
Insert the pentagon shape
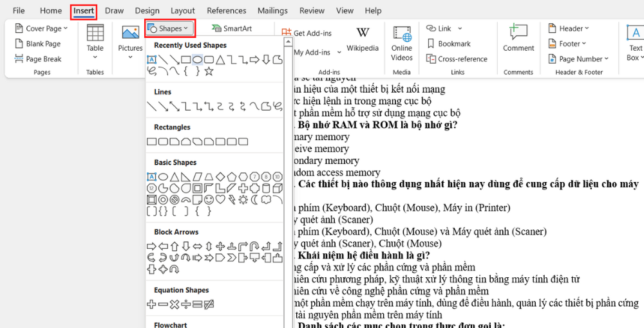pos(232,177)
